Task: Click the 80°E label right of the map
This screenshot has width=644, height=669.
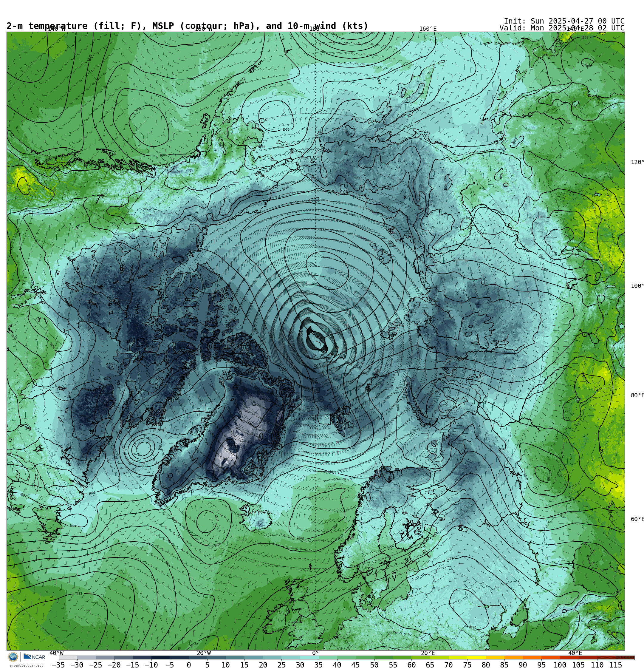Action: tap(637, 395)
